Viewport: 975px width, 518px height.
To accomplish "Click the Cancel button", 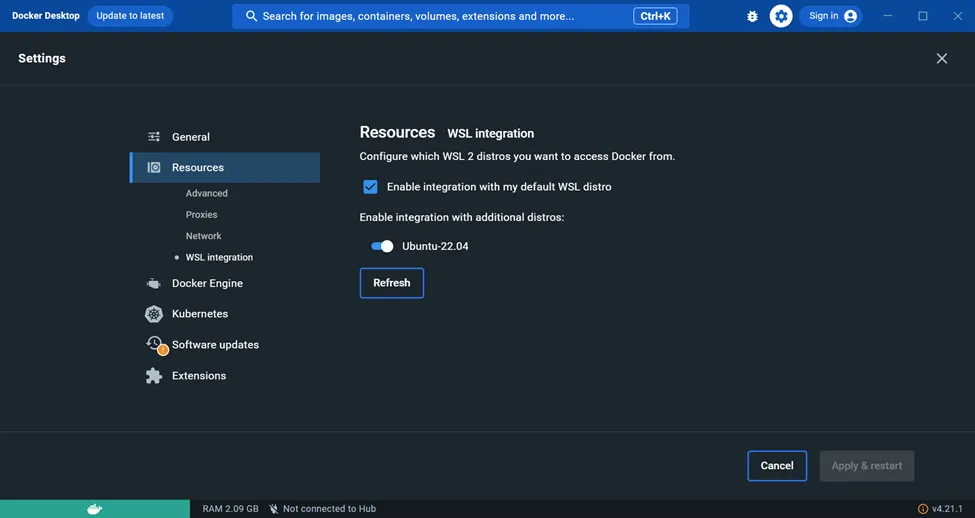I will pyautogui.click(x=777, y=466).
